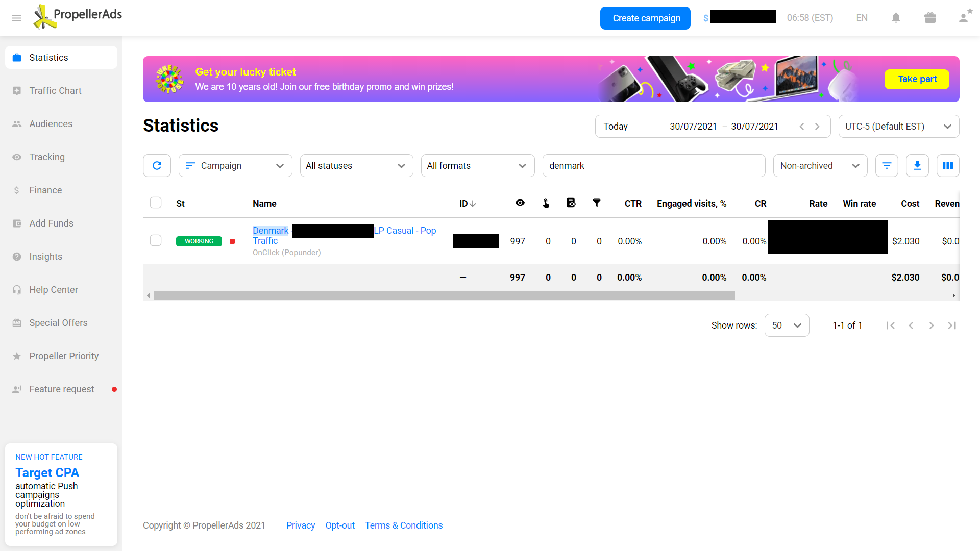
Task: Select all campaigns header checkbox
Action: [156, 203]
